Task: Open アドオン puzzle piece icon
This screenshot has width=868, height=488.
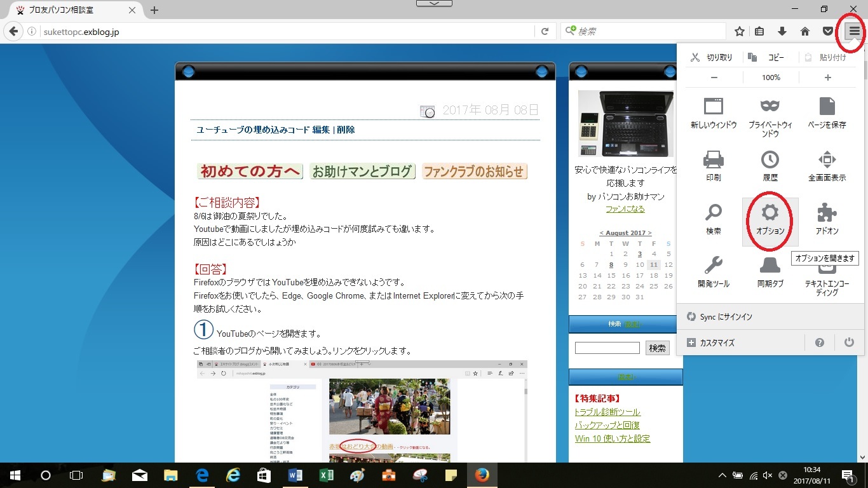Action: (827, 219)
